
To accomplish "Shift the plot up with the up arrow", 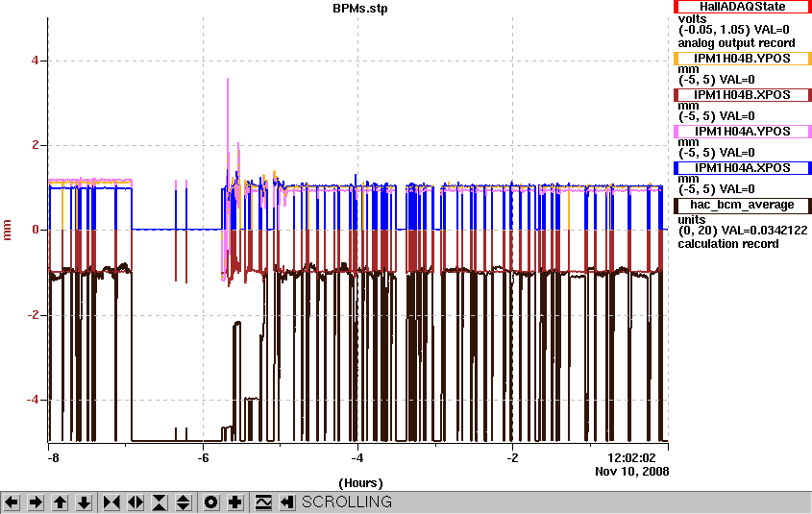I will (x=60, y=502).
